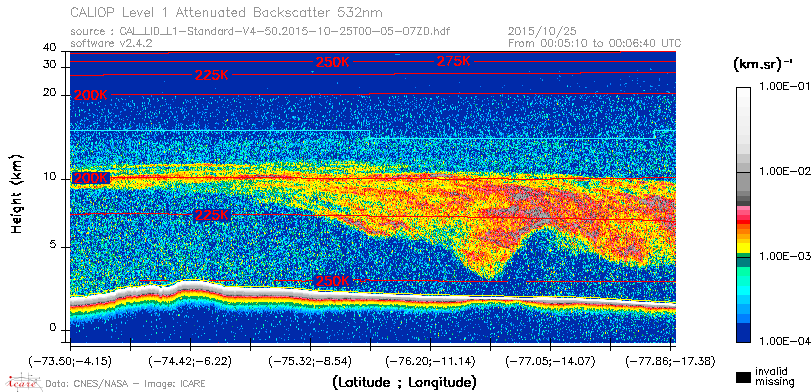Click the 200K label at 20 km height
This screenshot has width=811, height=392.
92,96
